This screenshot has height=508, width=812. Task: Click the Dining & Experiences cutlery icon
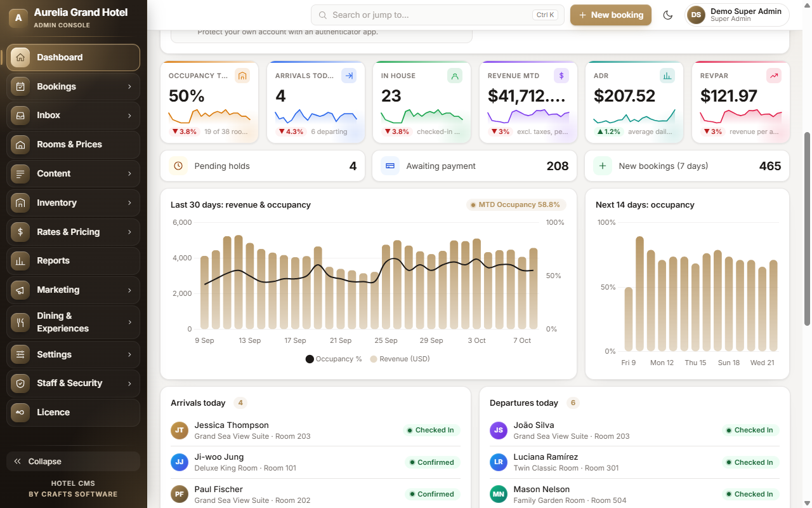point(20,322)
